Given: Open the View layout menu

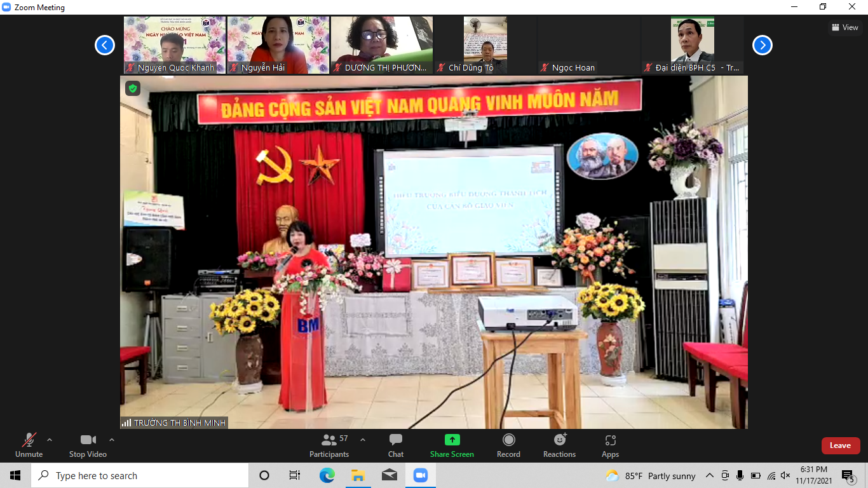Looking at the screenshot, I should [x=845, y=27].
